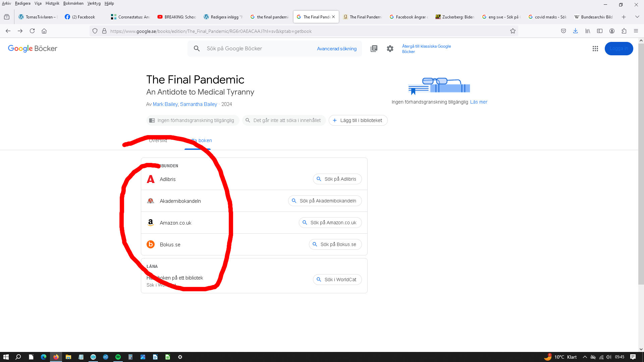Open the Historik menu
Screen dimensions: 644x362
click(52, 3)
